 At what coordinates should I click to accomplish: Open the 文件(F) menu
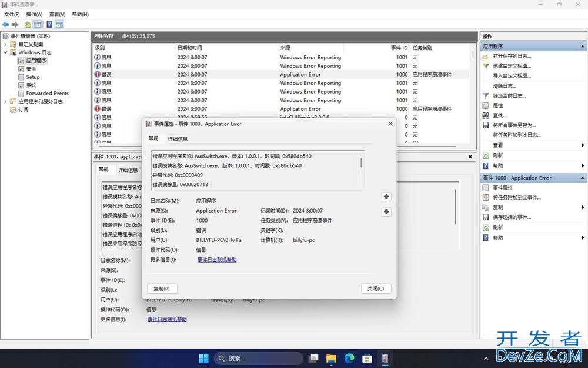tap(12, 14)
